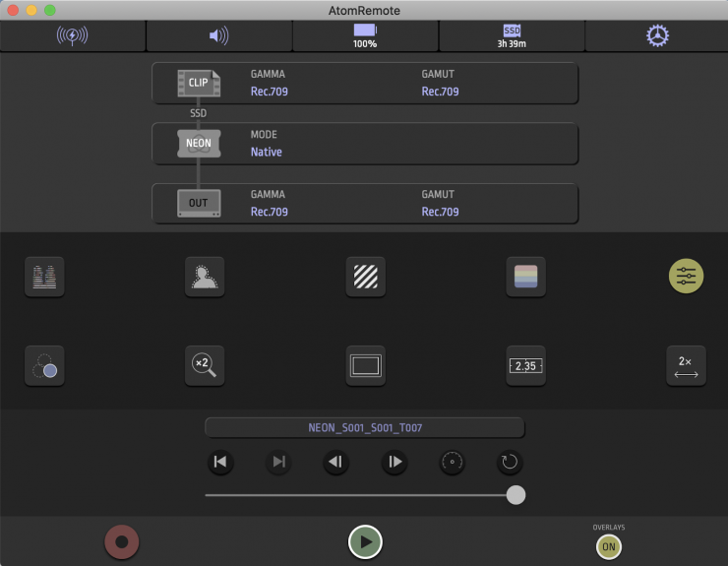Open the CLIP gamma and gamut settings
This screenshot has width=728, height=566.
(x=365, y=84)
